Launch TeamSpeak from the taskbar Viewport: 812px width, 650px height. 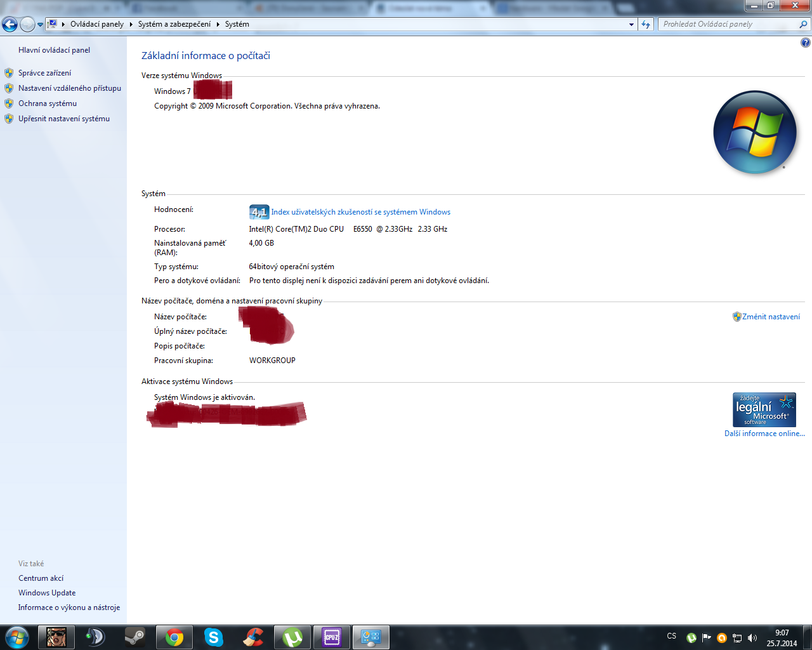coord(96,637)
